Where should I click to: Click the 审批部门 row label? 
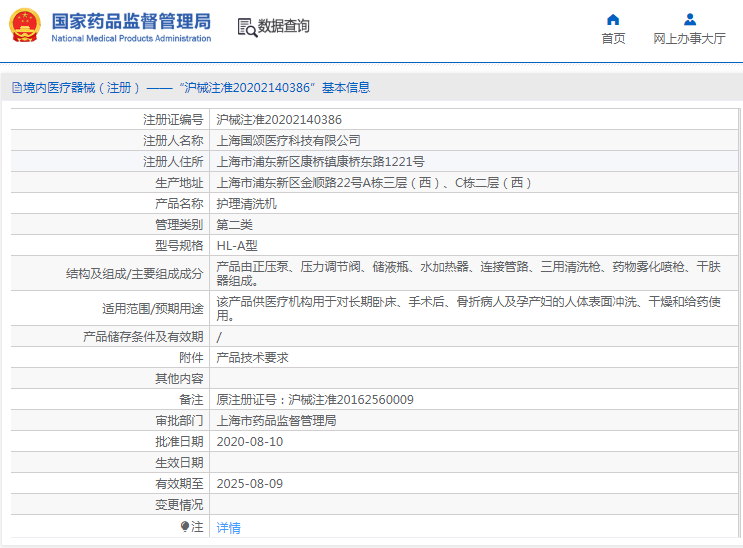179,420
